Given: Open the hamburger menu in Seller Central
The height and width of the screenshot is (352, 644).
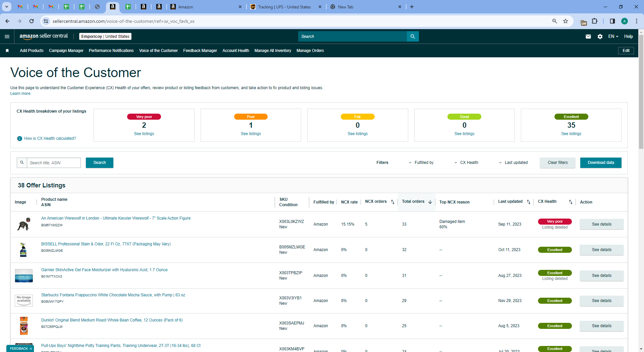Looking at the screenshot, I should click(7, 37).
